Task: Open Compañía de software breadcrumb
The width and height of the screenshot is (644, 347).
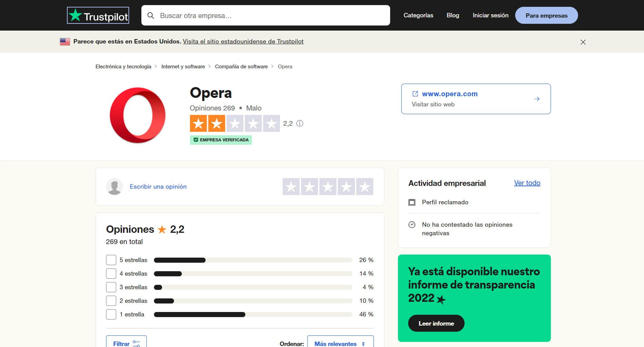Action: [241, 67]
